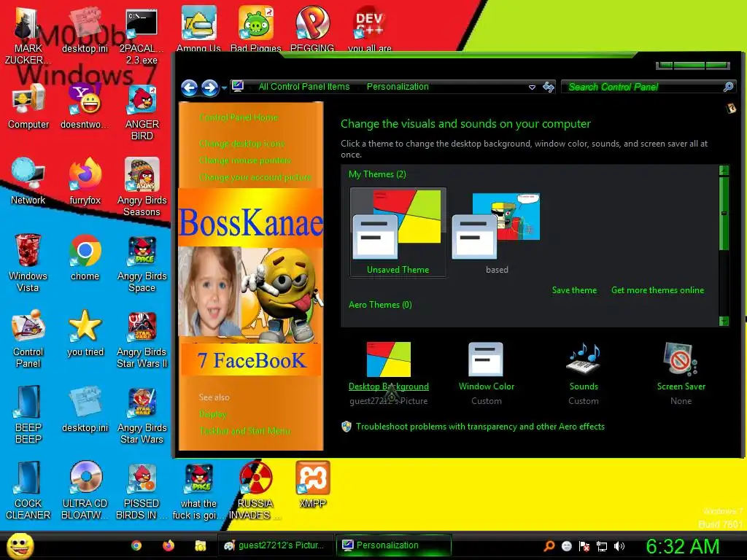
Task: Click the theme list scroll-up arrow
Action: [x=724, y=170]
